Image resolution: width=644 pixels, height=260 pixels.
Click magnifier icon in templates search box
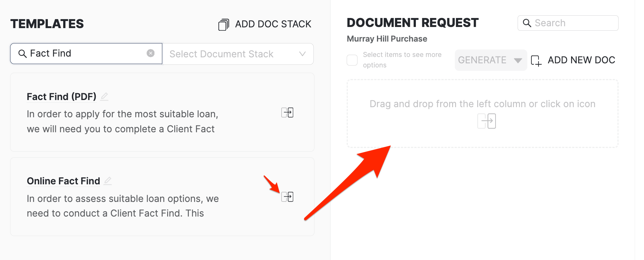click(x=22, y=54)
